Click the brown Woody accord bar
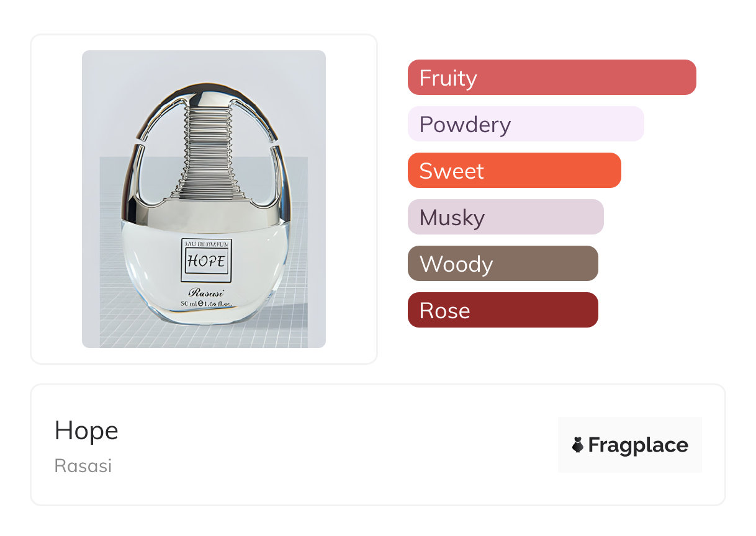This screenshot has width=756, height=536. click(502, 264)
